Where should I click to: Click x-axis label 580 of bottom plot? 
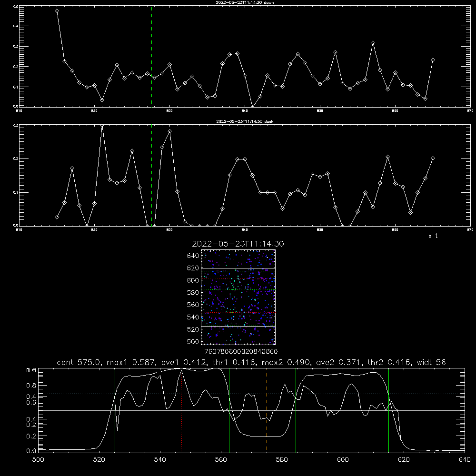click(x=282, y=460)
